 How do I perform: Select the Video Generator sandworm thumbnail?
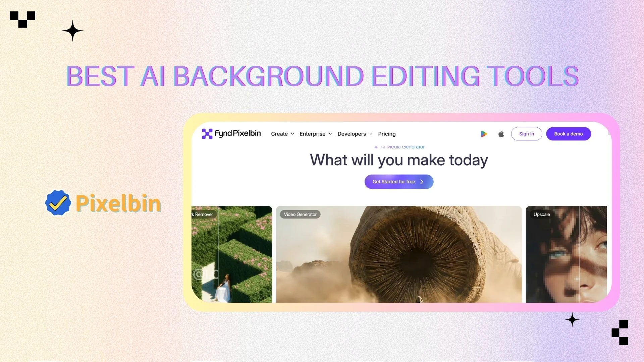coord(398,255)
